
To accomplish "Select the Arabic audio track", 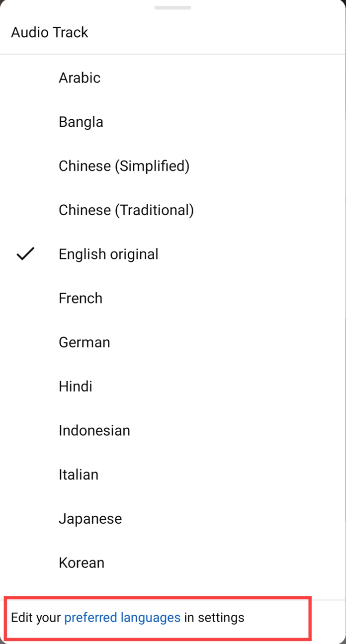I will pos(80,78).
